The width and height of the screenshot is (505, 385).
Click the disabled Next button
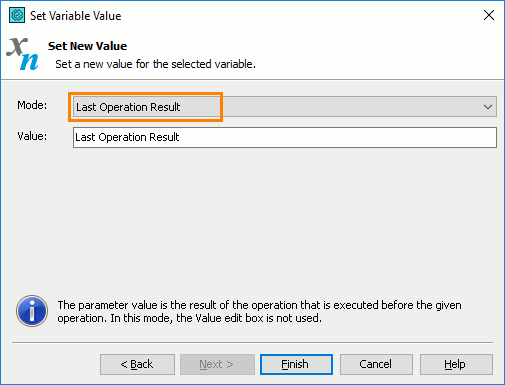click(x=217, y=364)
